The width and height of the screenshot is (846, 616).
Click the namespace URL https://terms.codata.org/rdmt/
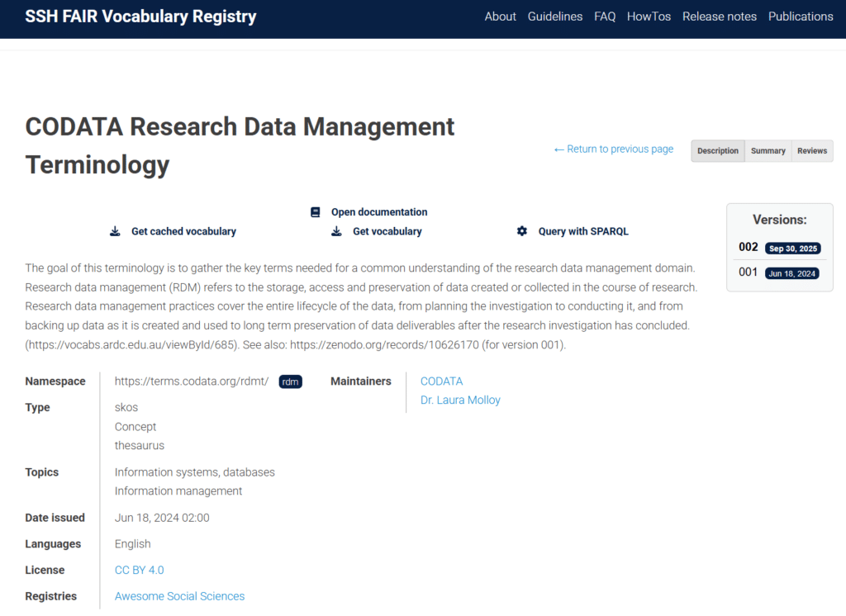(192, 381)
